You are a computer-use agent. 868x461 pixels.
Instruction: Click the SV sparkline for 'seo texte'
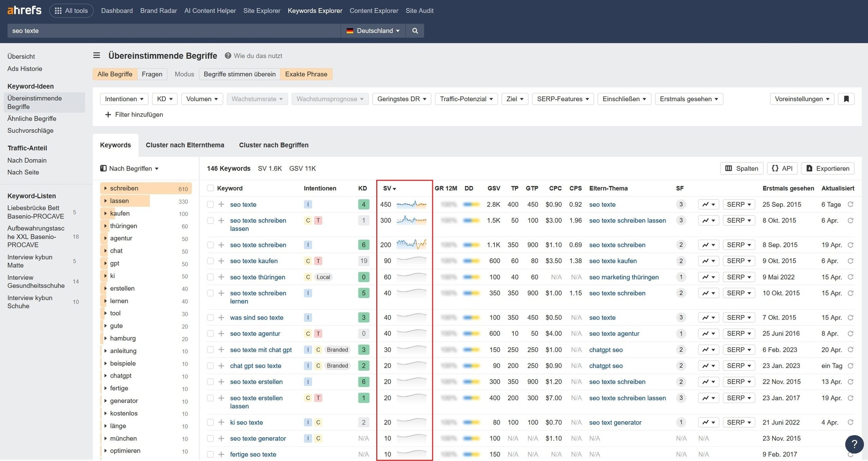click(x=411, y=204)
